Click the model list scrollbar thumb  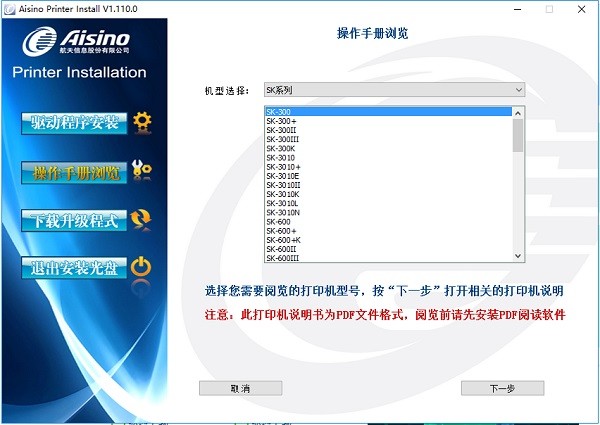tap(518, 135)
